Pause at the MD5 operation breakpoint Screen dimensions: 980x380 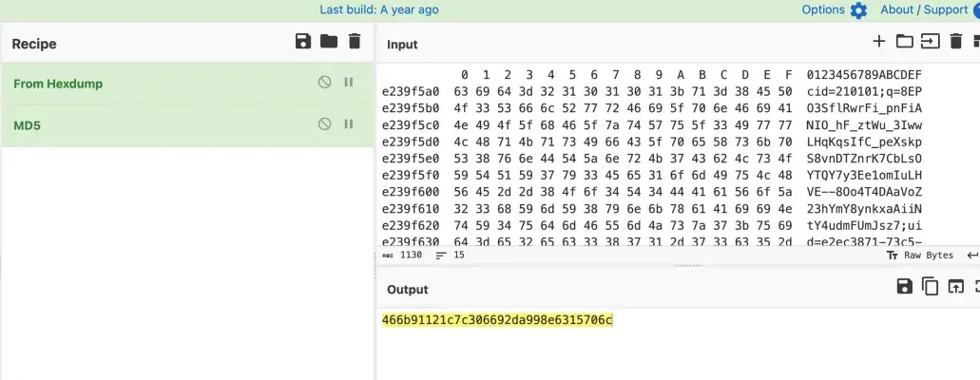coord(348,123)
